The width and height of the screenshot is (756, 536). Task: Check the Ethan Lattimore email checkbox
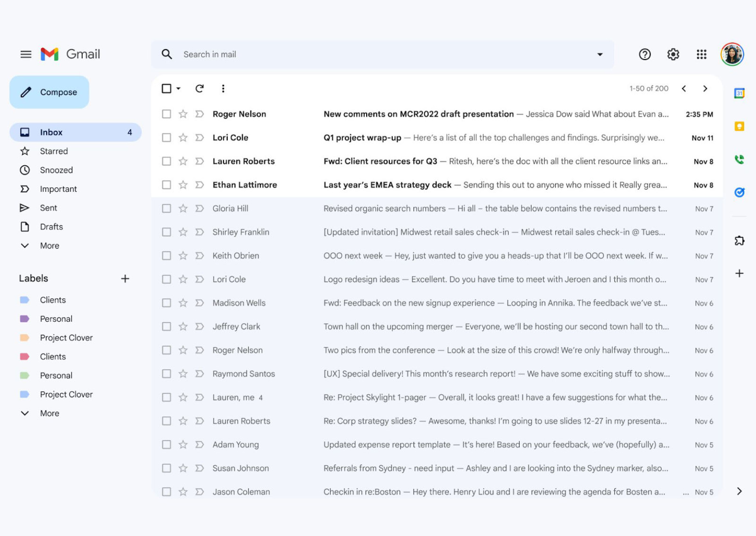166,185
